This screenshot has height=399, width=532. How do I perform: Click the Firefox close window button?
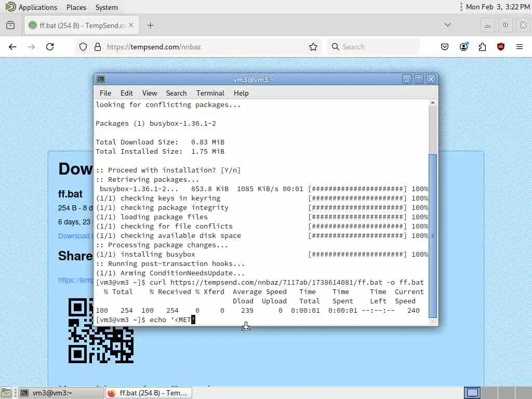(523, 25)
